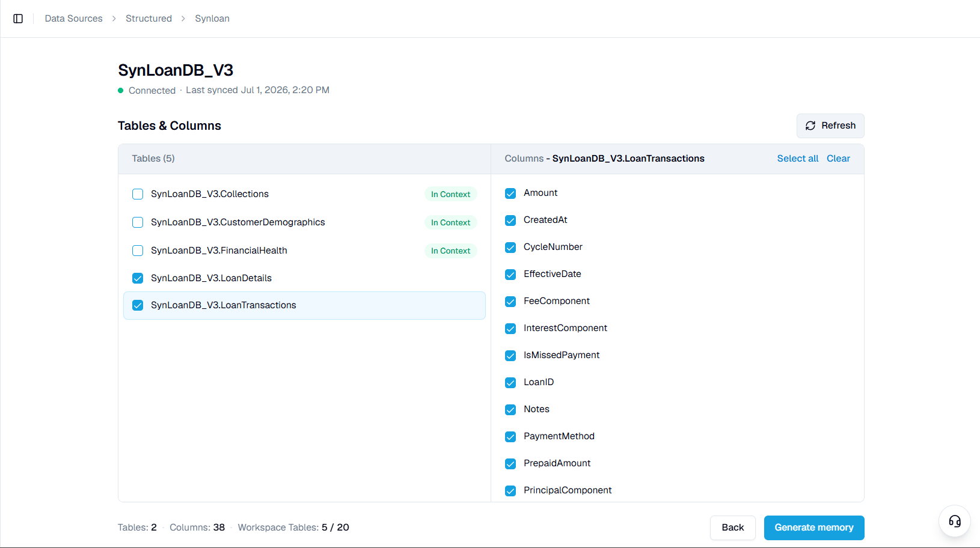Uncheck the IsMissedPayment column checkbox
The image size is (980, 548).
pos(510,356)
